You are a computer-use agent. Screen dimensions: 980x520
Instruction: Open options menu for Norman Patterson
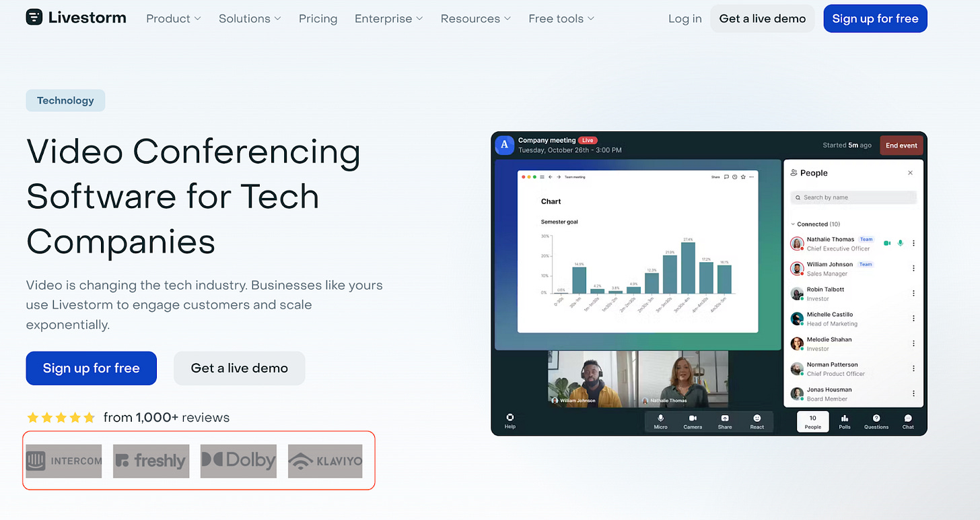pos(913,368)
